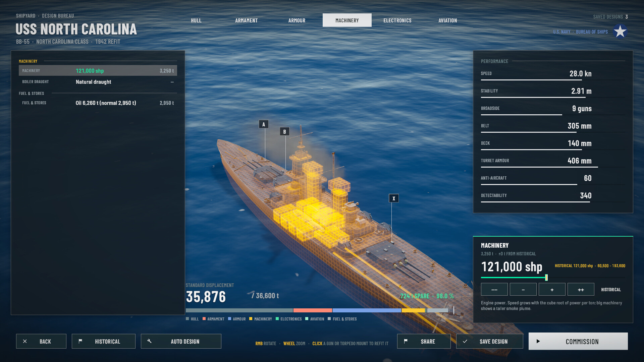Click the Share button
Image resolution: width=644 pixels, height=362 pixels.
424,341
